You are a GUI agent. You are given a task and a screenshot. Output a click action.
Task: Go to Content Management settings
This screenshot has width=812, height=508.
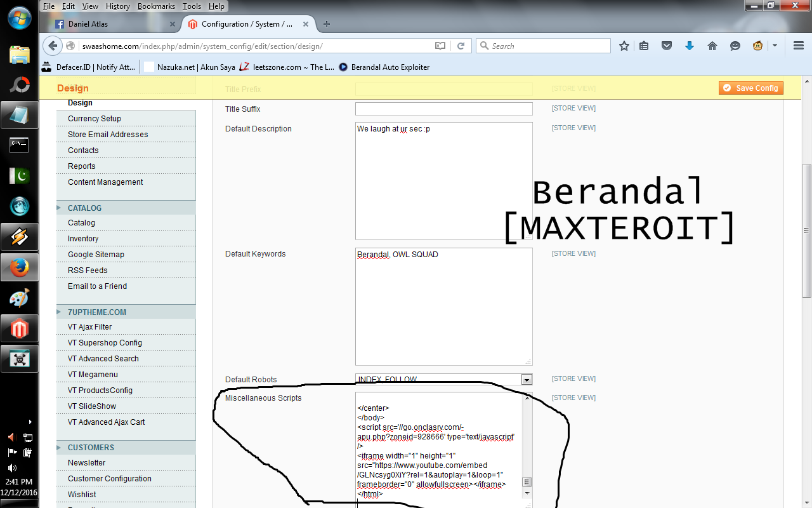tap(105, 182)
